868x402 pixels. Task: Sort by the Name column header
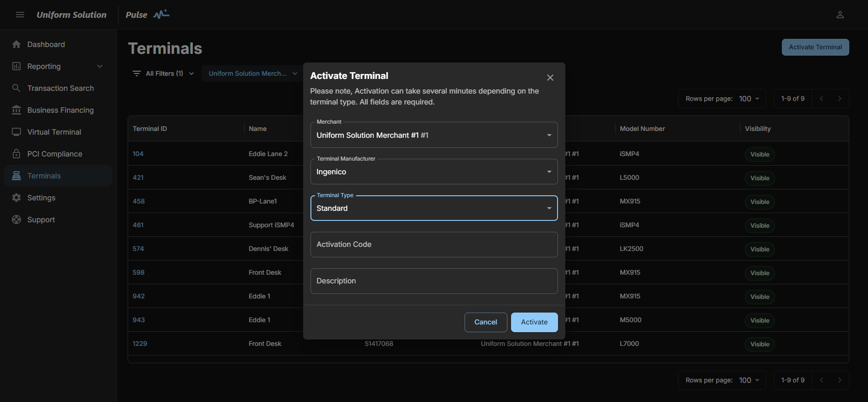[x=258, y=129]
